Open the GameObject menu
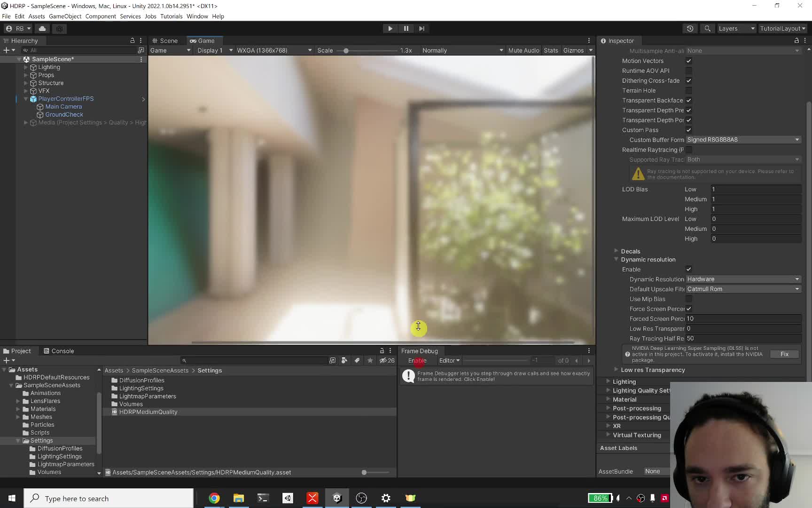This screenshot has height=508, width=812. [x=65, y=16]
